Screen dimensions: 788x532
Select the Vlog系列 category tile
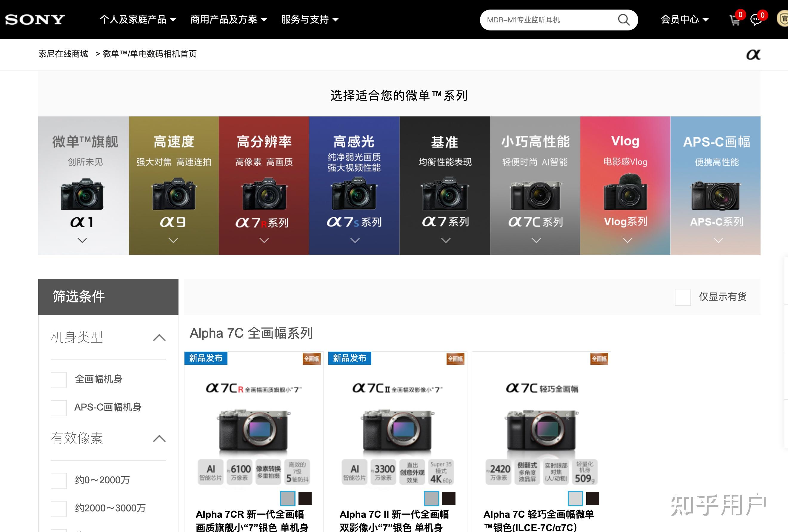pos(625,185)
